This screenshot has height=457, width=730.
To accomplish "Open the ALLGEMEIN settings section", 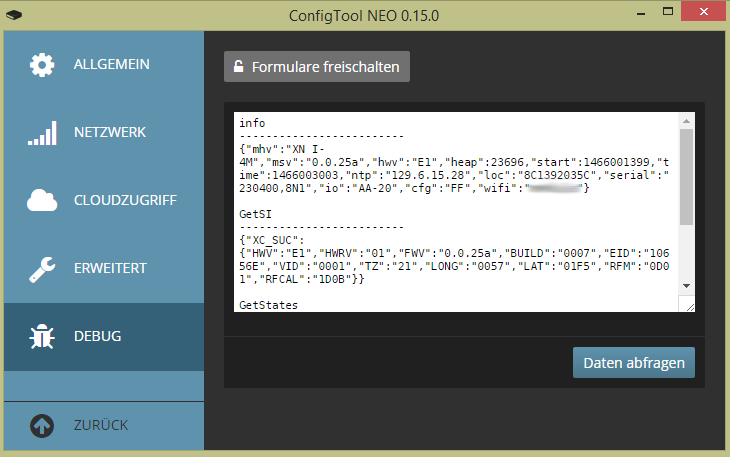I will point(111,65).
